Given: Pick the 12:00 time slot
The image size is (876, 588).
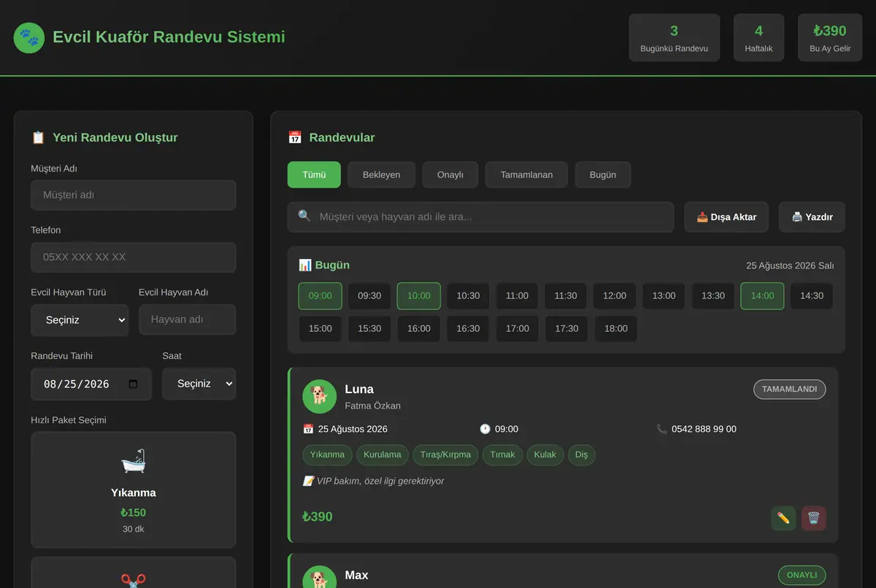Looking at the screenshot, I should coord(615,295).
